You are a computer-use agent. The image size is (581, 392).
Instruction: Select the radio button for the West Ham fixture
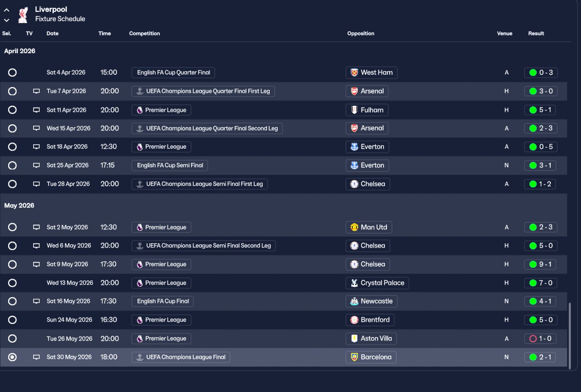coord(12,73)
